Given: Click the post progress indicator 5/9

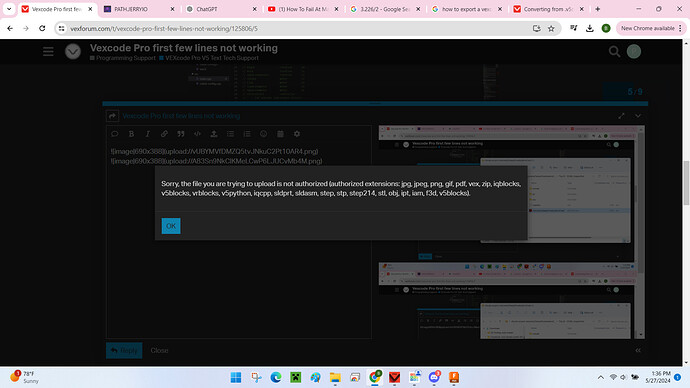Looking at the screenshot, I should (635, 92).
